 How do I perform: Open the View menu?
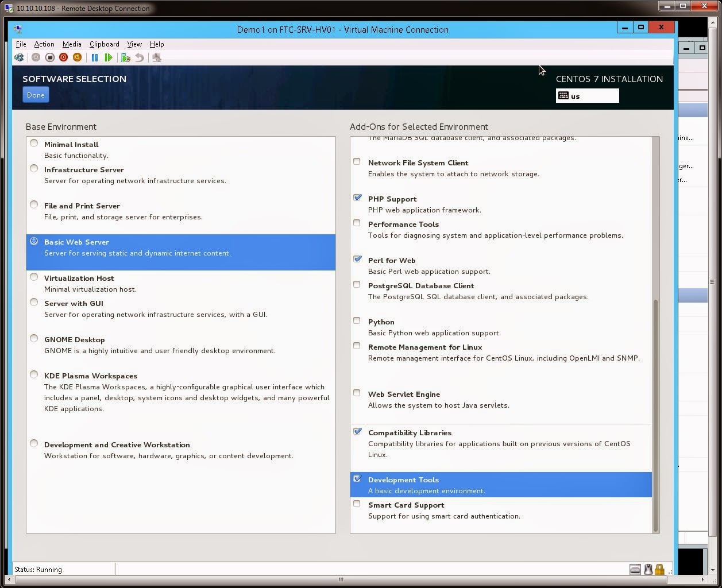(x=134, y=44)
